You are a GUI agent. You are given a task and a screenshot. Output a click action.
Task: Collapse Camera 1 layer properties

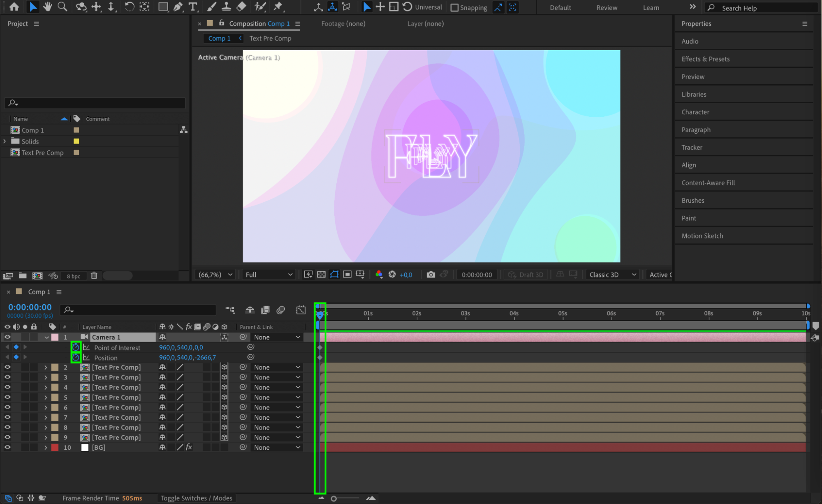tap(46, 338)
